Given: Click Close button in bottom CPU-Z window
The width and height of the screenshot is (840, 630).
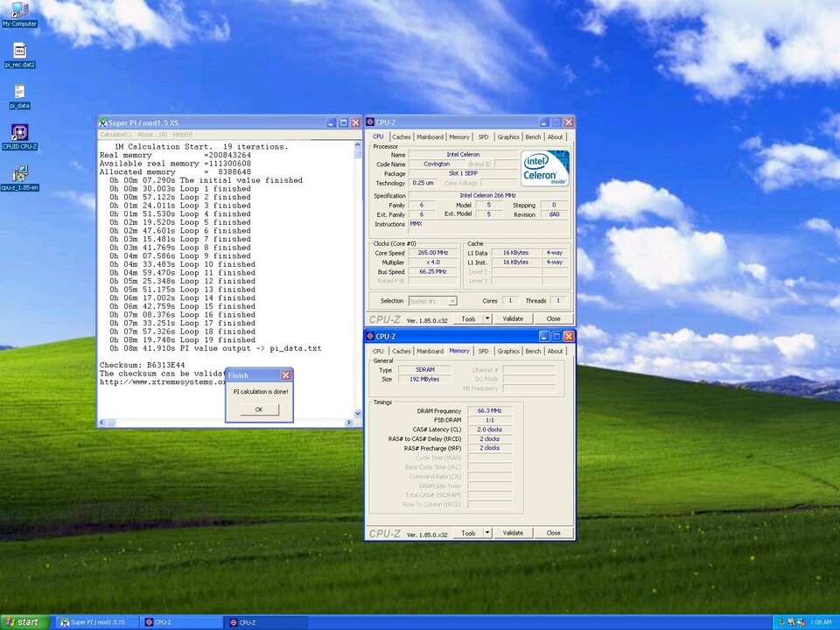Looking at the screenshot, I should tap(553, 533).
